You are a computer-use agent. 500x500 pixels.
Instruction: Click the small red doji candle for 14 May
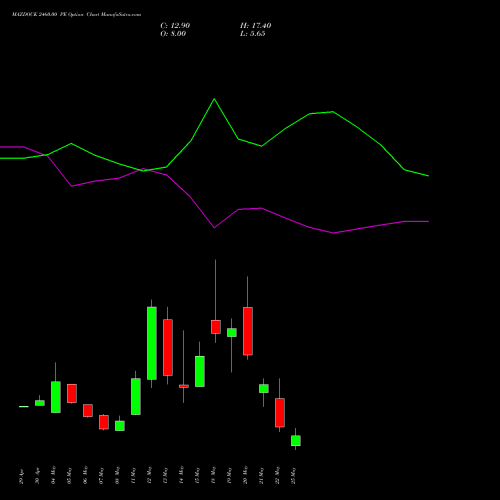(184, 386)
